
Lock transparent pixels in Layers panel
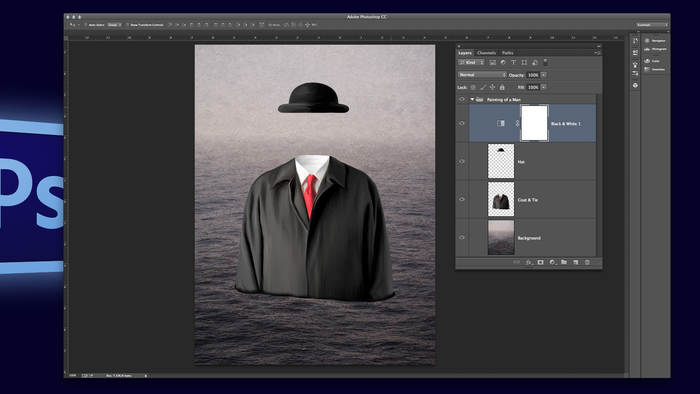click(x=473, y=87)
